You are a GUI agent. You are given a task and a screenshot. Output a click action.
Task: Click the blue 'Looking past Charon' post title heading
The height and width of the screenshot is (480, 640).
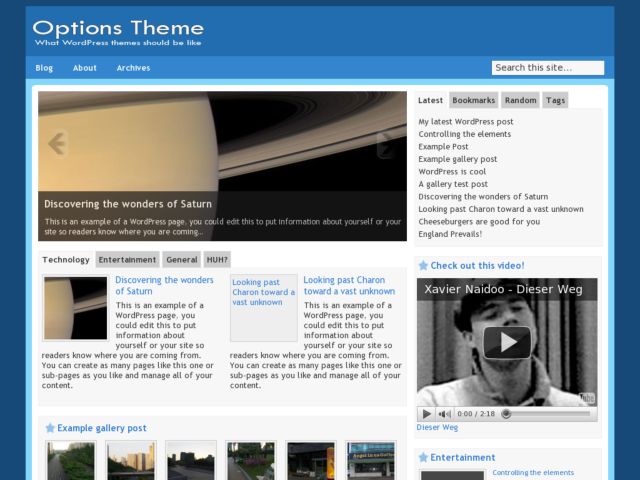point(349,286)
